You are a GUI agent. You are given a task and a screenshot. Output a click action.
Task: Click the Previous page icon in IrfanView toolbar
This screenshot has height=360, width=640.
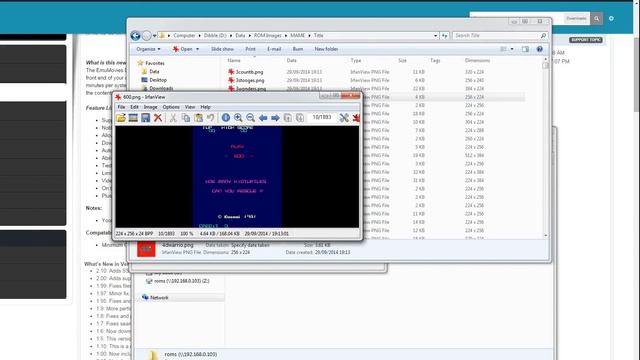(288, 118)
